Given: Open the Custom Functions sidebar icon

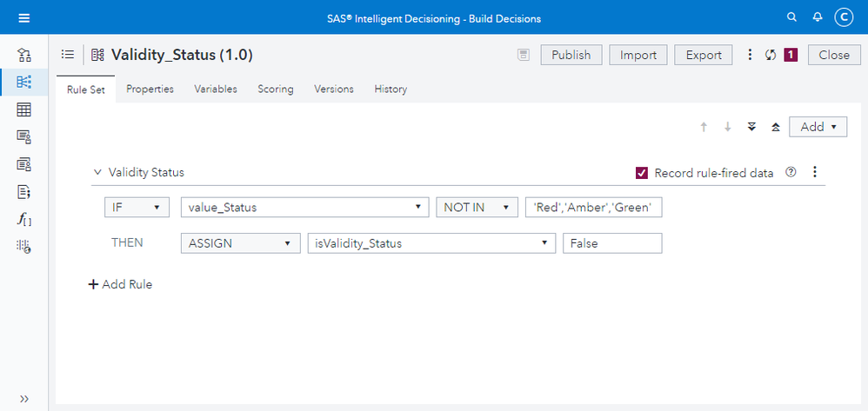Looking at the screenshot, I should pos(24,220).
